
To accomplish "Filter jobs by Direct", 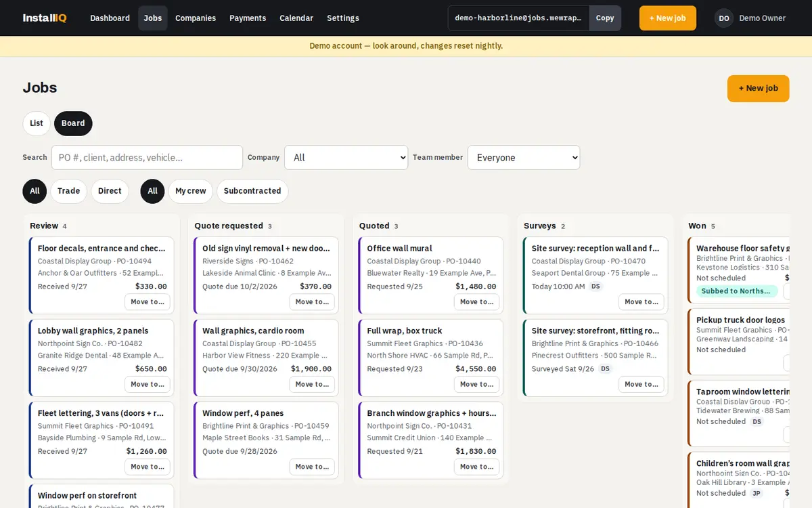I will [x=110, y=191].
